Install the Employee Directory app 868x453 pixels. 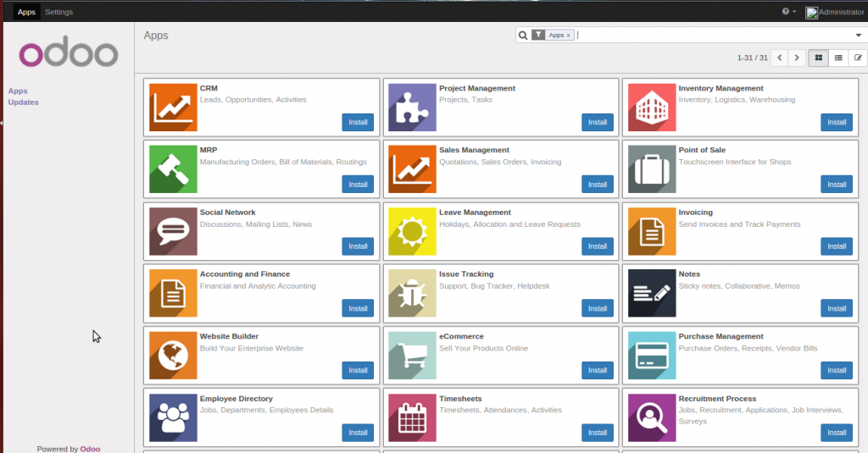[358, 433]
